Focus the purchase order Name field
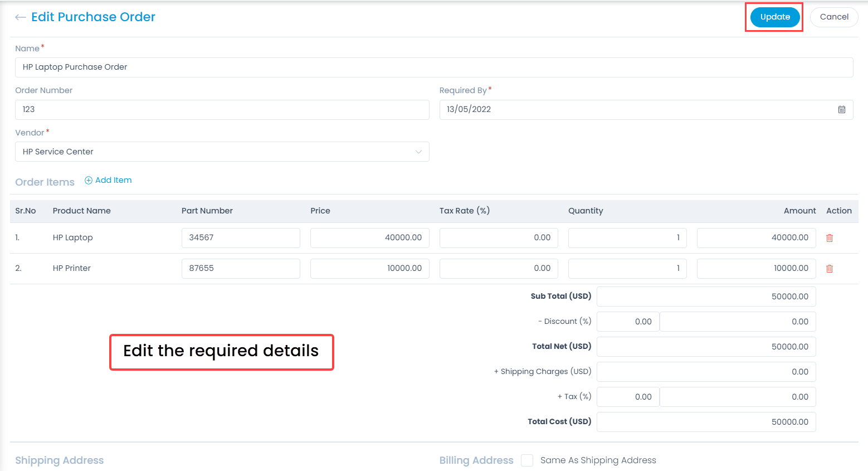Screen dimensions: 868x471 (x=433, y=67)
